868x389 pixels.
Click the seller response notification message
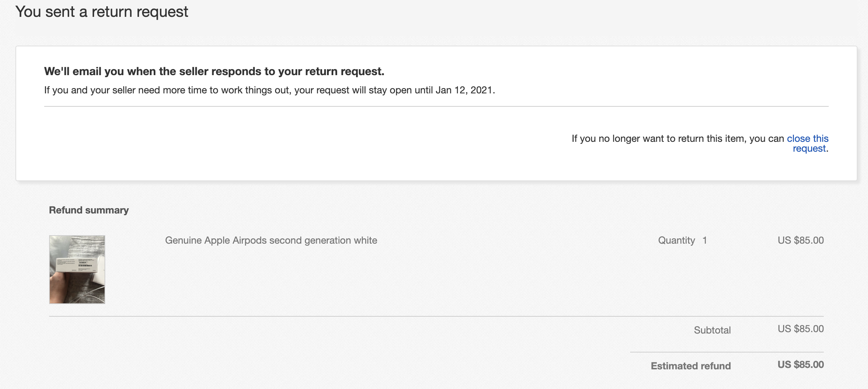pos(214,71)
